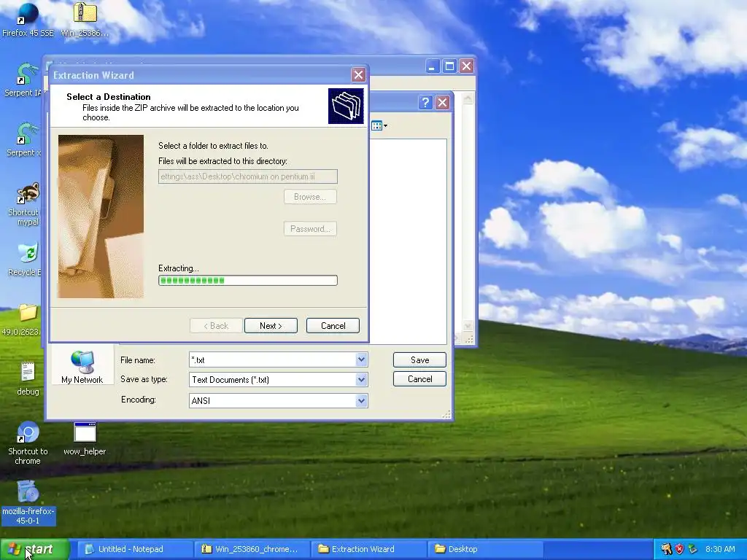Cancel the Save As dialog
The height and width of the screenshot is (560, 747).
coord(419,379)
